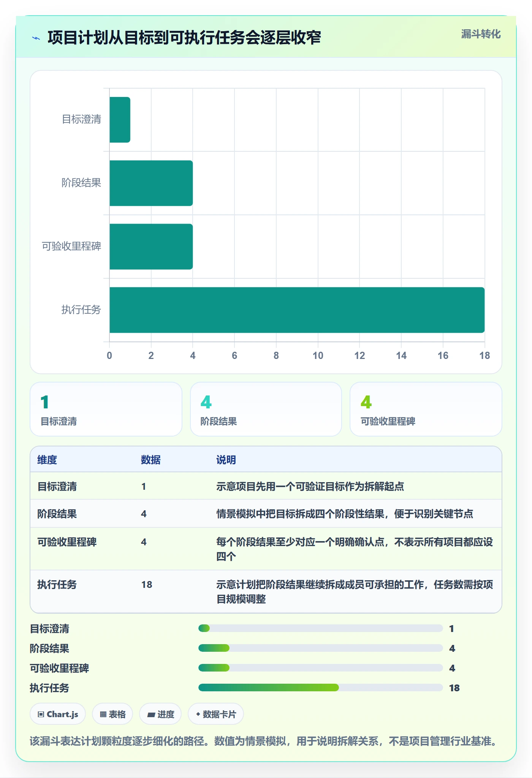Click the 维度 column header

(x=47, y=460)
